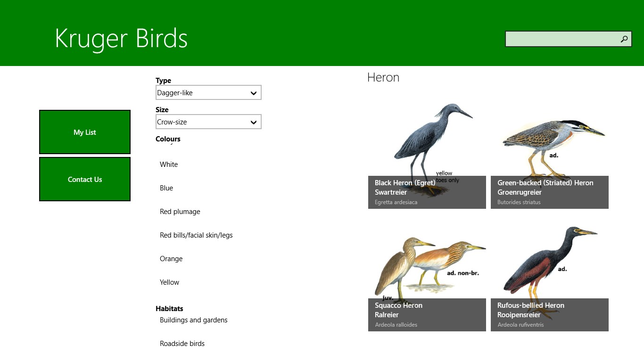
Task: Toggle the Red plumage colour filter
Action: [180, 212]
